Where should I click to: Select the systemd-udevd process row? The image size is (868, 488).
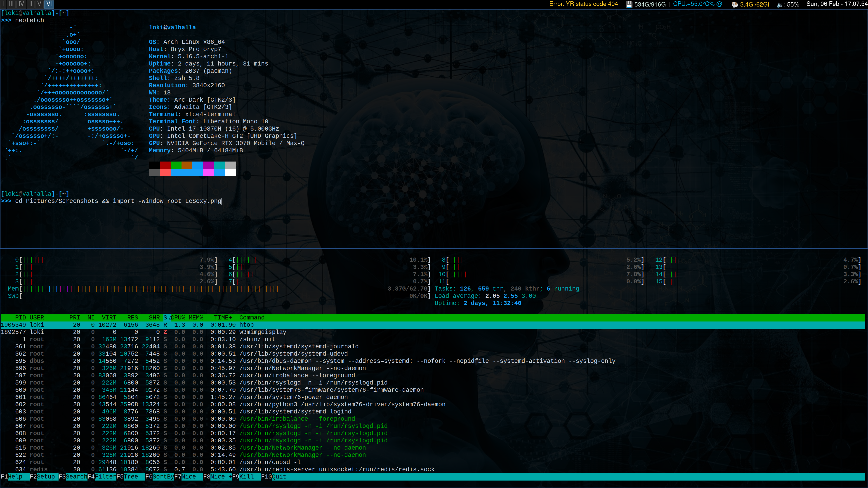433,354
